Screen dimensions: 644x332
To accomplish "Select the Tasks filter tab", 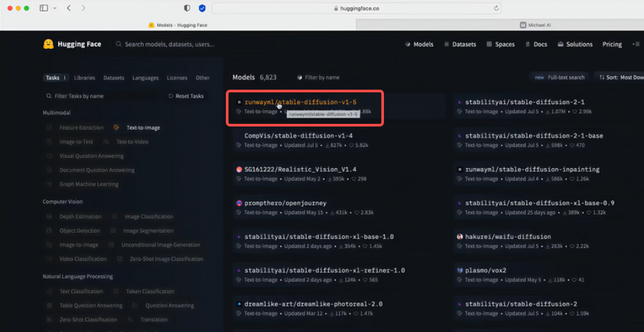I will coord(56,78).
